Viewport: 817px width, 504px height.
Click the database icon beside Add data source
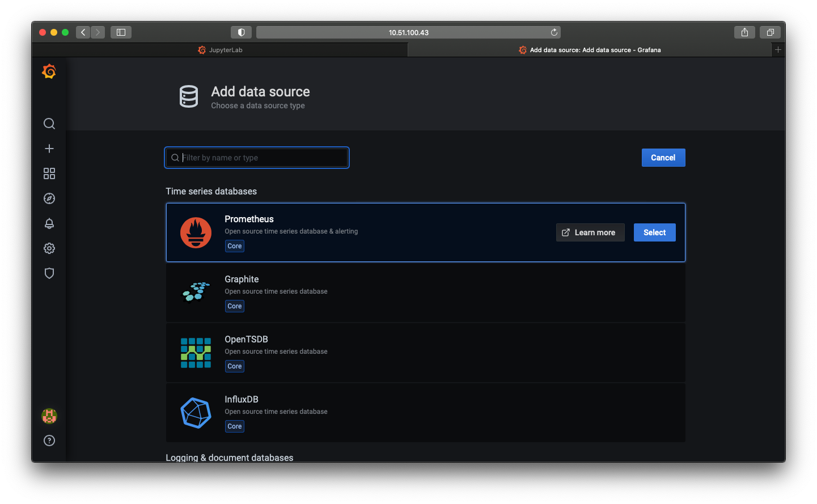[x=189, y=96]
